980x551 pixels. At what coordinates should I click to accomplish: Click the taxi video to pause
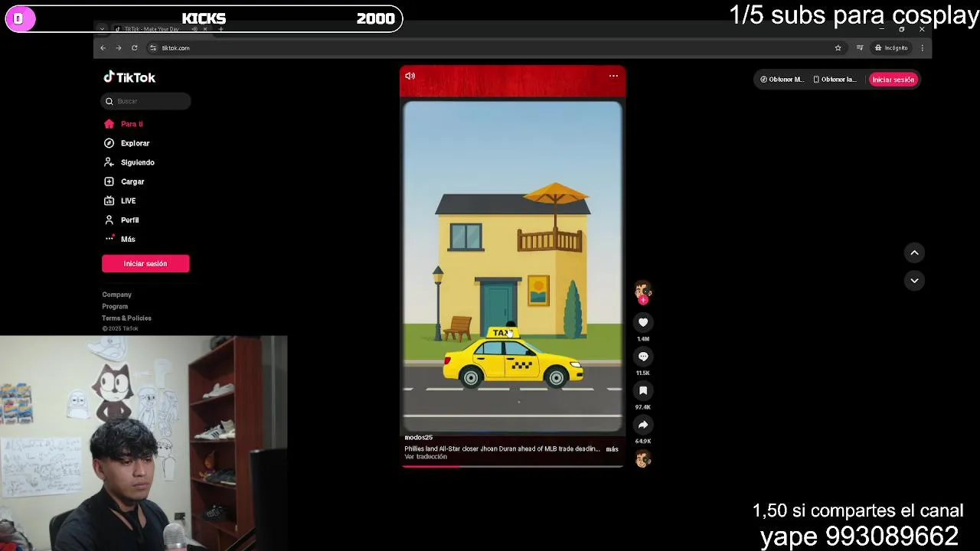coord(512,268)
